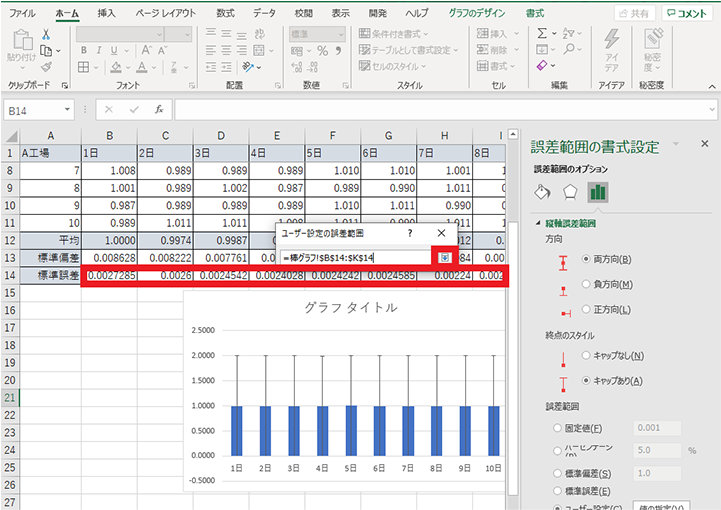Viewport: 721px width, 510px height.
Task: Click the Comma Style icon
Action: (338, 50)
